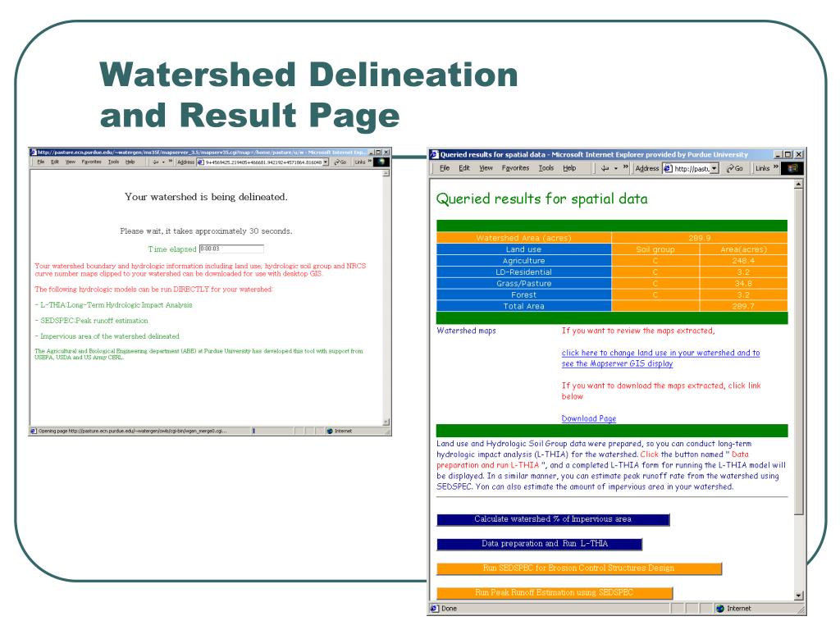Click the page icon in results address bar
Viewport: 840px width, 630px height.
668,169
